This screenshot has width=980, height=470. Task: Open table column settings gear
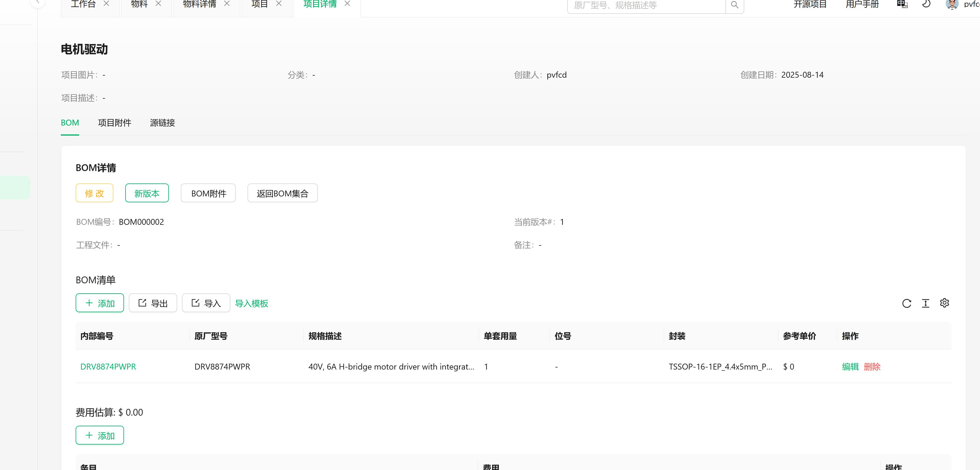pos(944,303)
